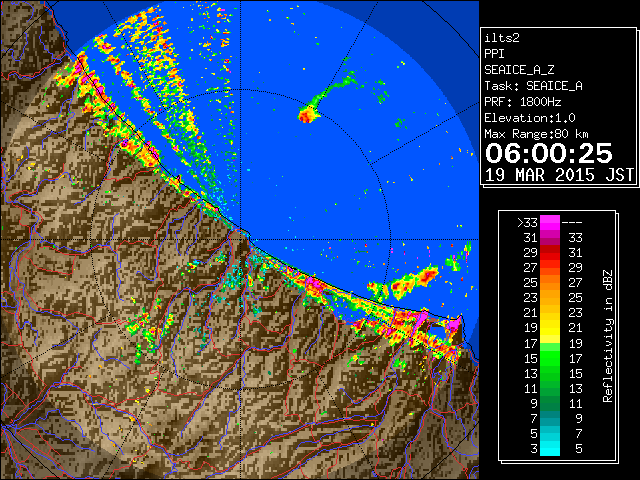Pick the bright magenta >33 dBZ swatch

(550, 223)
